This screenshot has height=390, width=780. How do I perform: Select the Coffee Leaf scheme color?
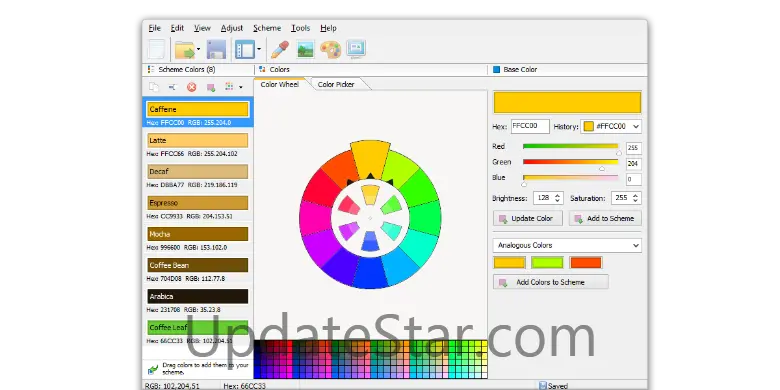[197, 332]
